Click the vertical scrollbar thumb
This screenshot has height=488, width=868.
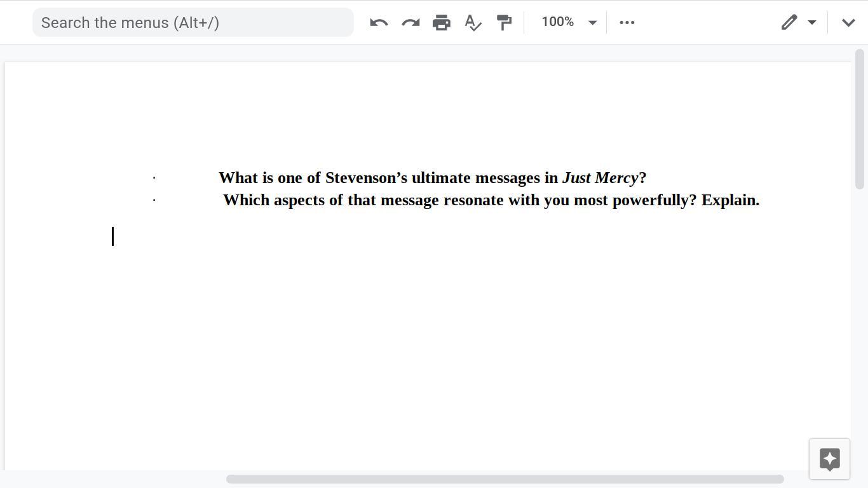860,119
